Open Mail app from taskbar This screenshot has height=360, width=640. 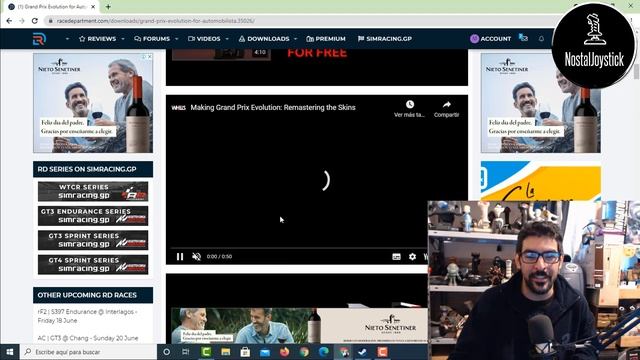pos(265,352)
